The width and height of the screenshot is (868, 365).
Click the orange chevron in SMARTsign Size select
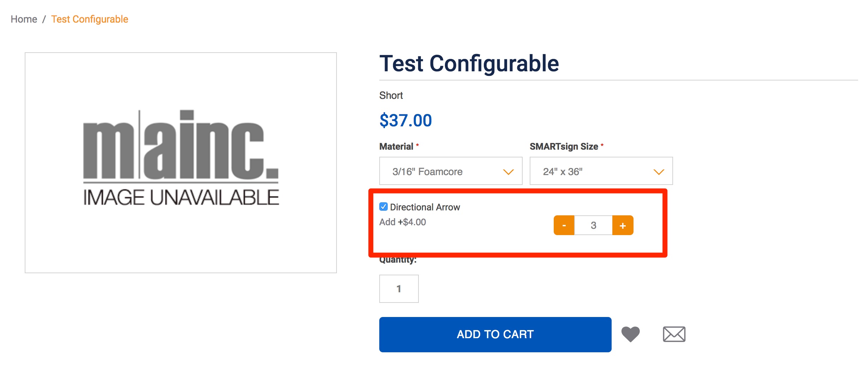tap(659, 172)
